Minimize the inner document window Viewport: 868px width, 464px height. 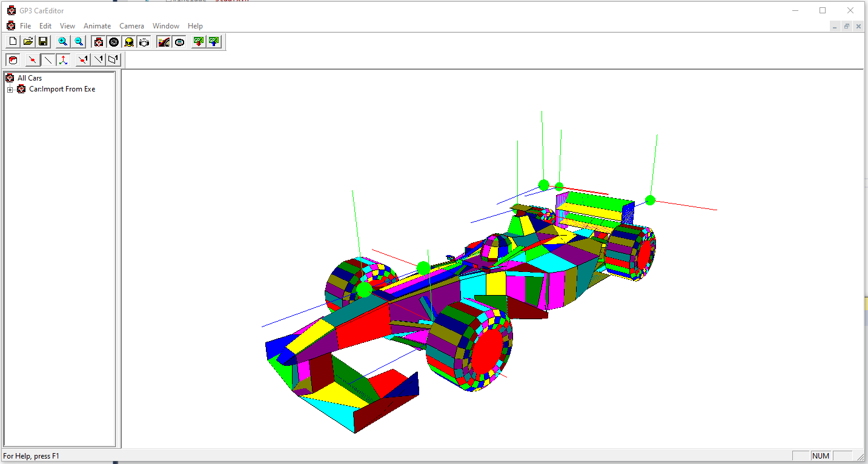(835, 26)
